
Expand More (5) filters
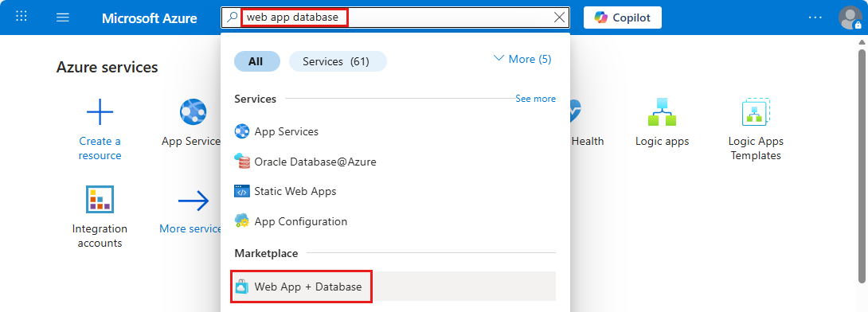pyautogui.click(x=522, y=59)
